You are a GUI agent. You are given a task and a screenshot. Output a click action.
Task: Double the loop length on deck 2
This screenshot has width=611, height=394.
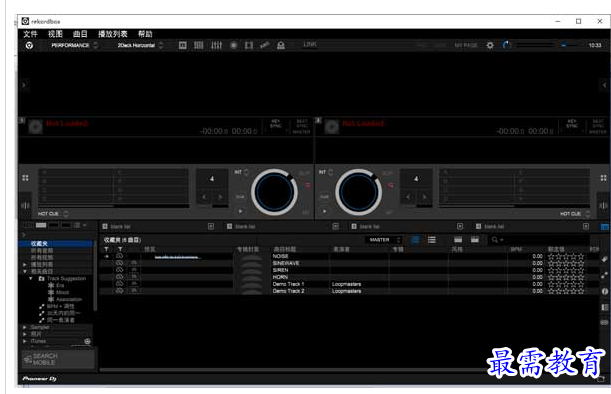424,197
